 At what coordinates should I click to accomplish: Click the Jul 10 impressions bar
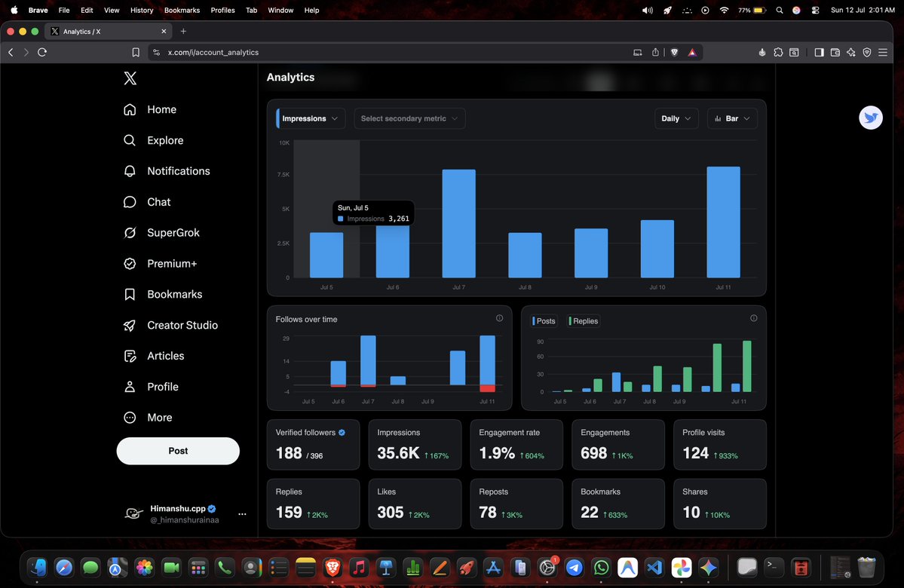(x=657, y=249)
